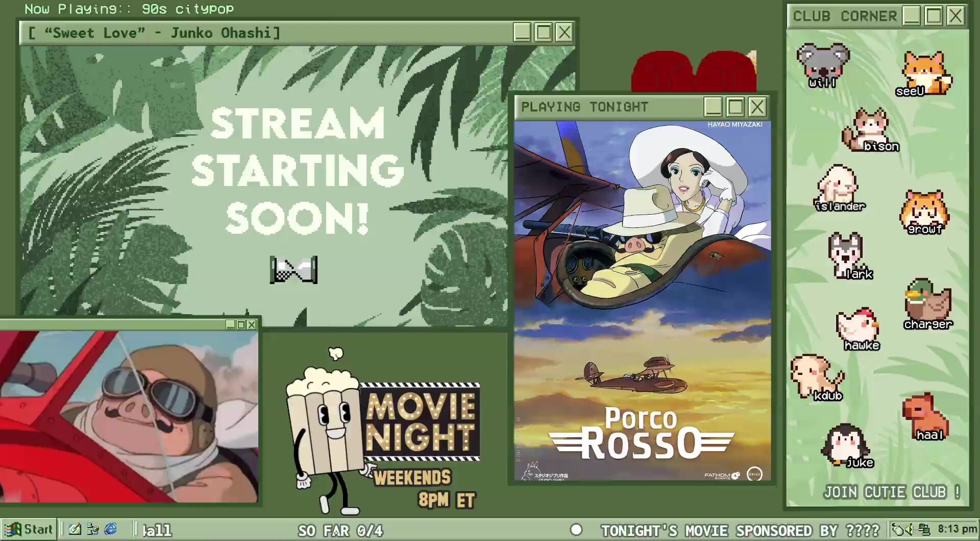The width and height of the screenshot is (980, 541).
Task: Minimize the small pilot video window
Action: [230, 324]
